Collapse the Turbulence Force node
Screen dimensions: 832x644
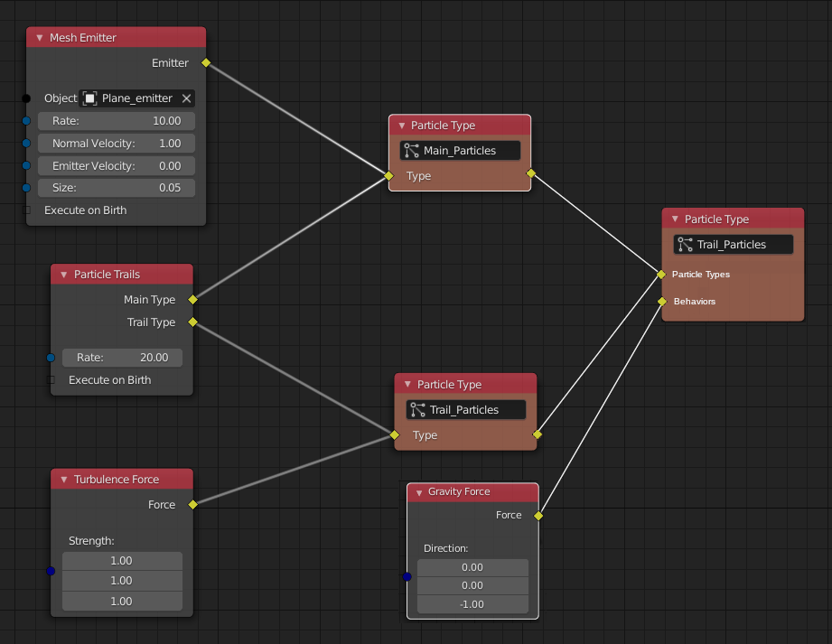[x=63, y=480]
